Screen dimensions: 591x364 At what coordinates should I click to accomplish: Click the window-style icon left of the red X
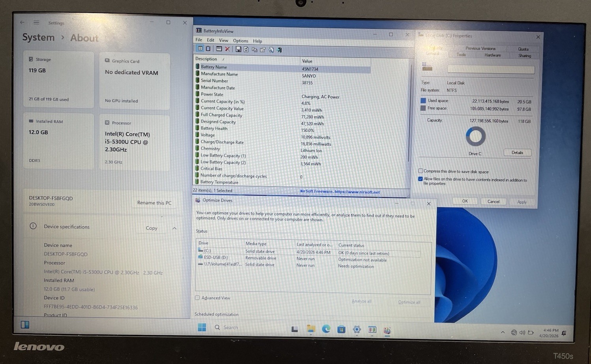[x=219, y=49]
